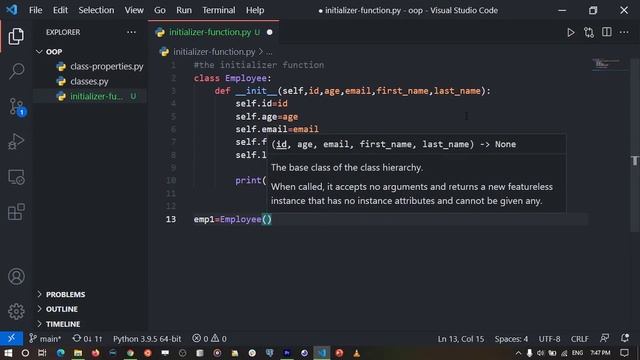Viewport: 640px width, 360px height.
Task: Open the Run and Debug view
Action: point(16,142)
